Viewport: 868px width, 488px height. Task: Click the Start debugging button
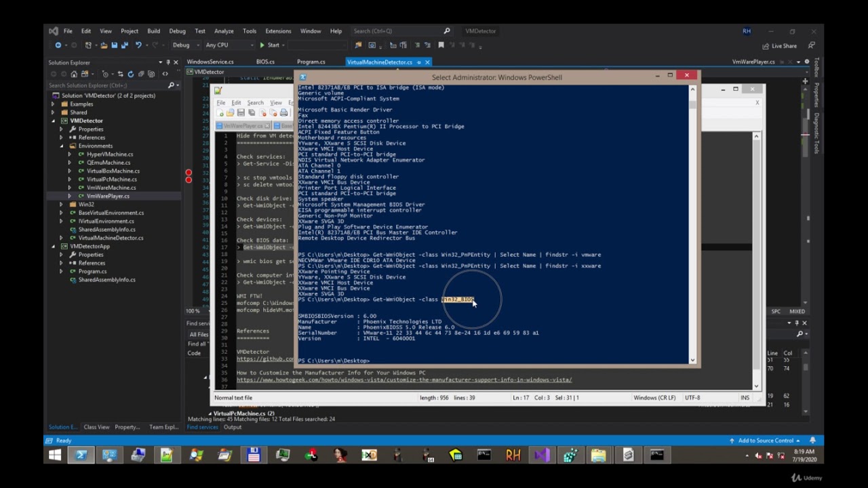pyautogui.click(x=269, y=45)
